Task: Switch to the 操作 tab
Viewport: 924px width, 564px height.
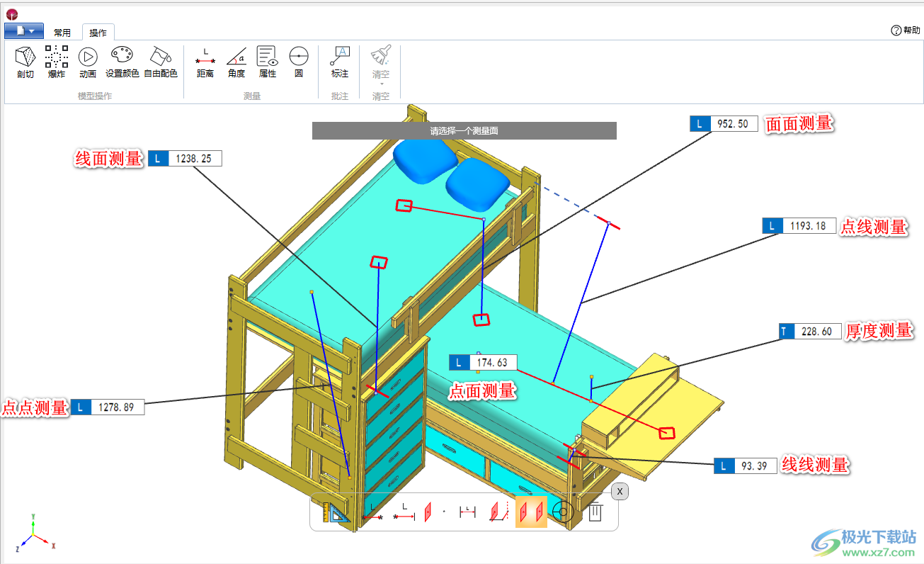Action: click(98, 33)
